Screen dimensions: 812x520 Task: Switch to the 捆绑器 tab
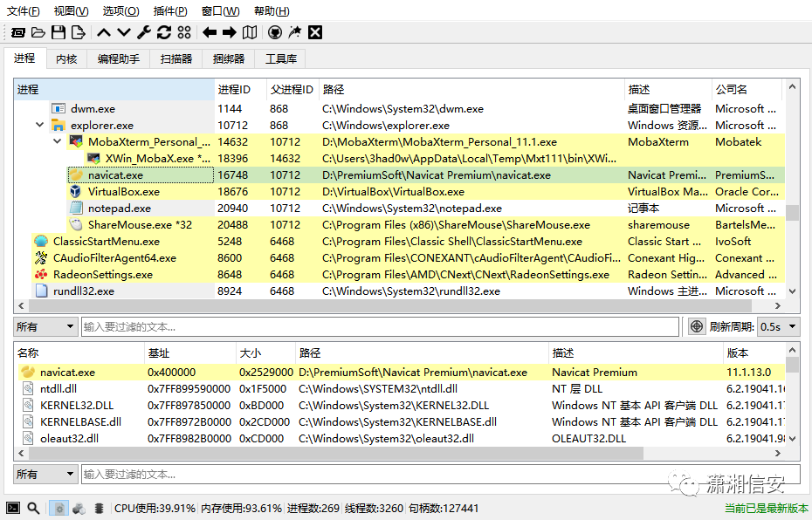pyautogui.click(x=229, y=59)
